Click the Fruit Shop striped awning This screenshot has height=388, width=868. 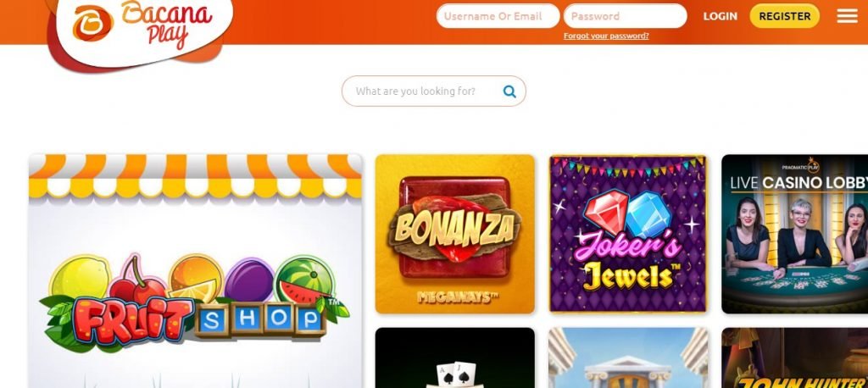click(196, 176)
